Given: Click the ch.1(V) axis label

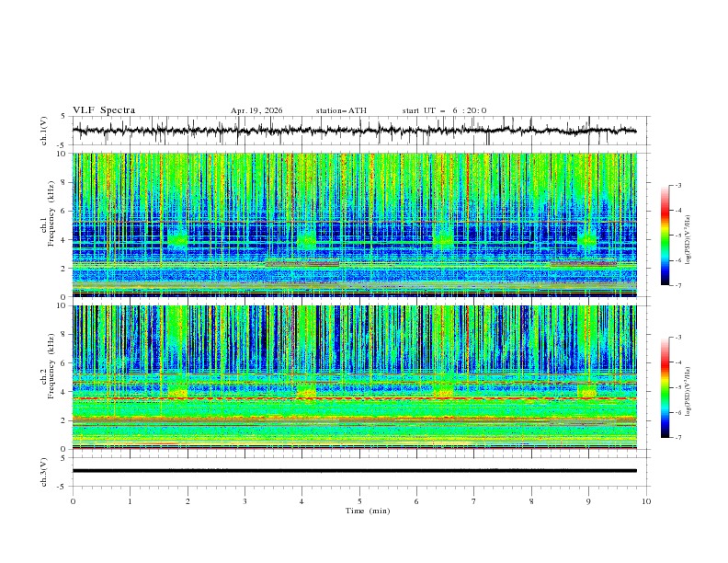Looking at the screenshot, I should point(43,131).
